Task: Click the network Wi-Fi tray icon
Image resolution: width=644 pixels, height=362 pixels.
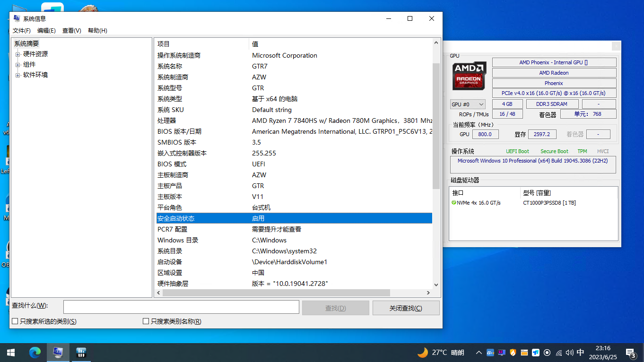Action: [x=559, y=353]
